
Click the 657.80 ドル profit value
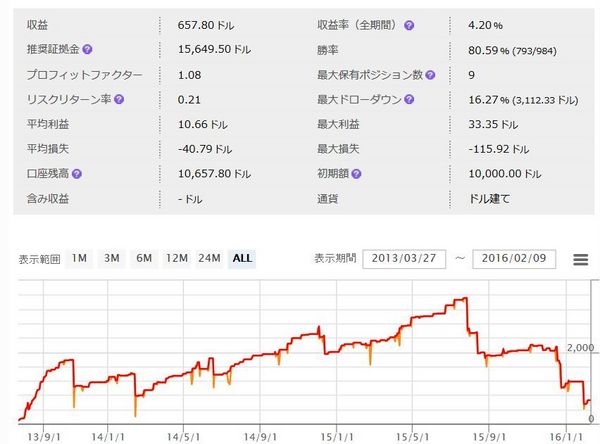[206, 25]
